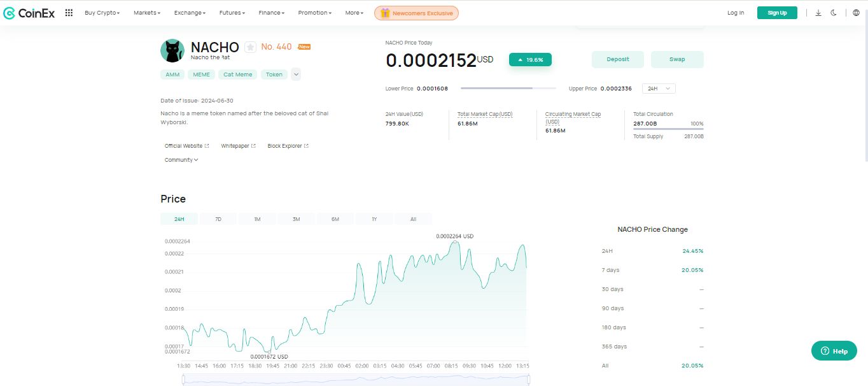
Task: Switch the chart to 1Y
Action: pyautogui.click(x=374, y=219)
